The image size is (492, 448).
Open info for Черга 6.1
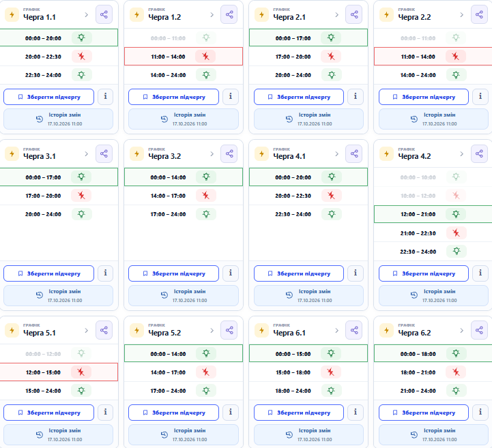356,413
